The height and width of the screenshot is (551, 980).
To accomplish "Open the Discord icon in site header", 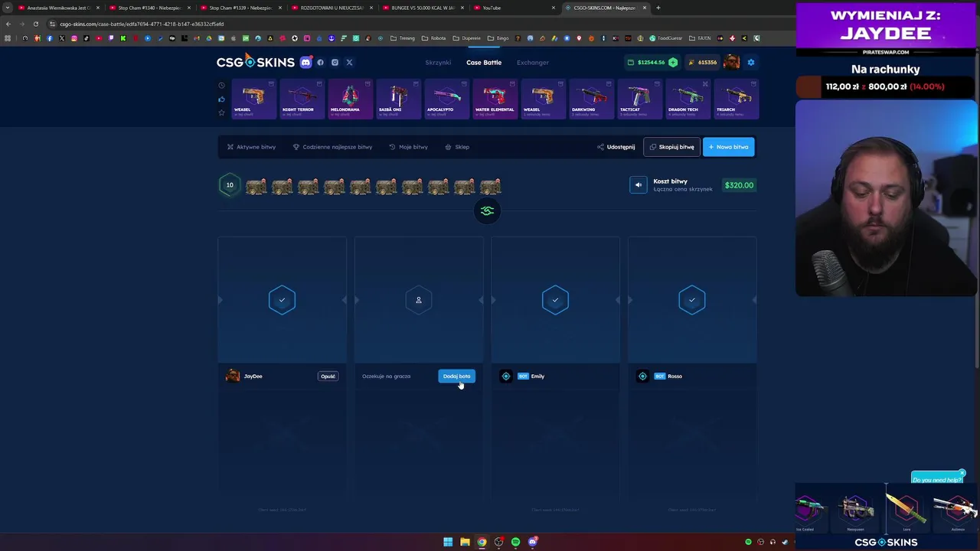I will pos(306,63).
